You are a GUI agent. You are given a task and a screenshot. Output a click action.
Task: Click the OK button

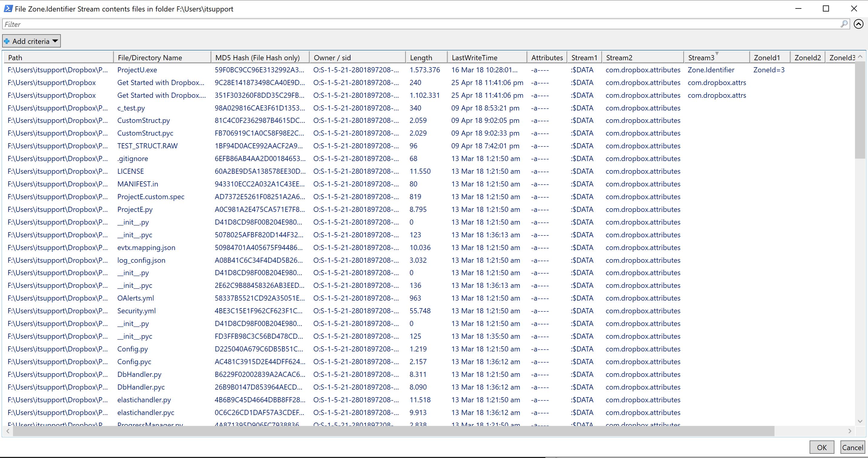click(x=821, y=447)
